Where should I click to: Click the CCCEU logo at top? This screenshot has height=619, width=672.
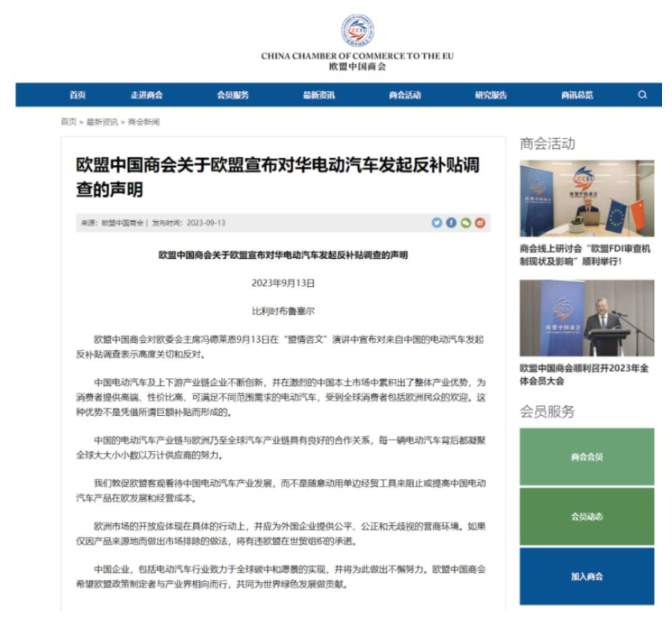357,31
